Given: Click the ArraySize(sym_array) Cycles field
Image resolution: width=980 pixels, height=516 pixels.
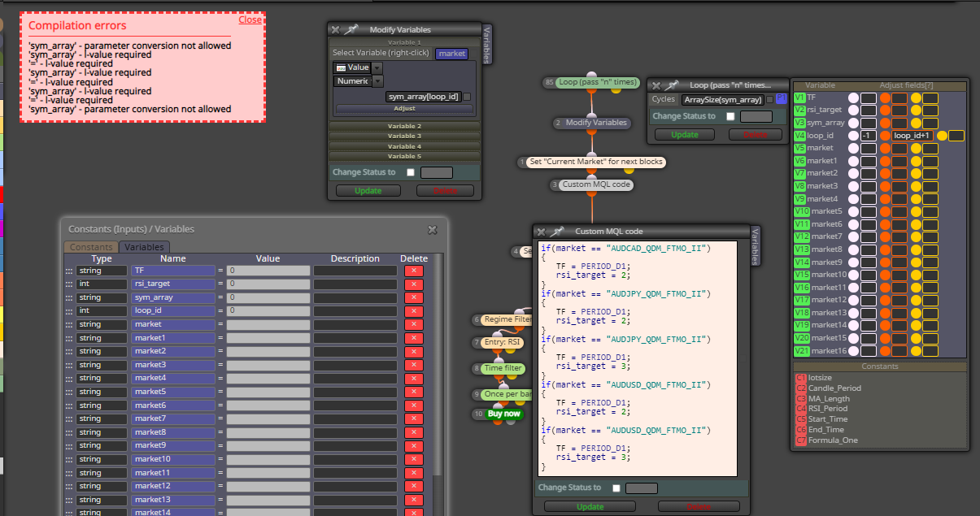Looking at the screenshot, I should pyautogui.click(x=723, y=99).
